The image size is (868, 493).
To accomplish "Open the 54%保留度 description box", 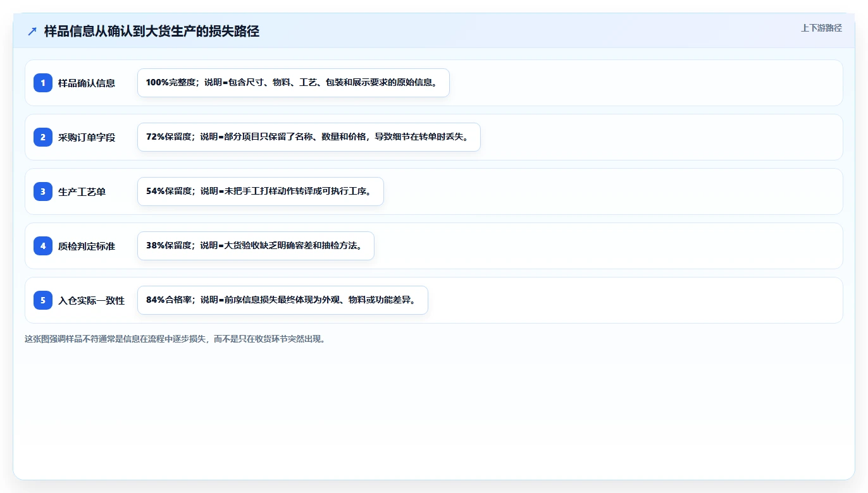I will [x=261, y=192].
